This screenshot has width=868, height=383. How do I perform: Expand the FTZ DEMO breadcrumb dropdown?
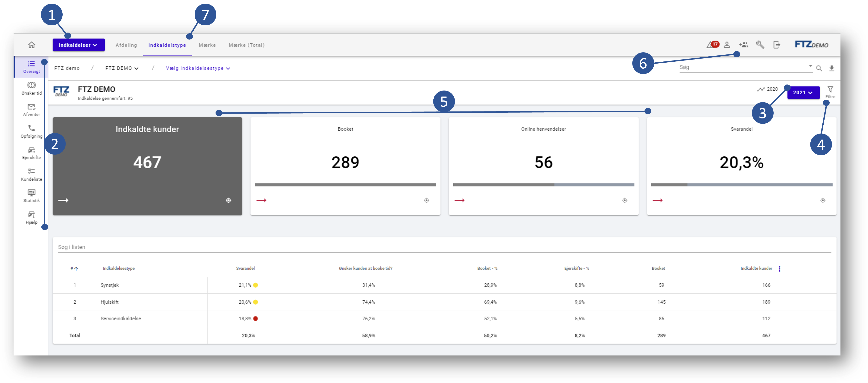[122, 68]
